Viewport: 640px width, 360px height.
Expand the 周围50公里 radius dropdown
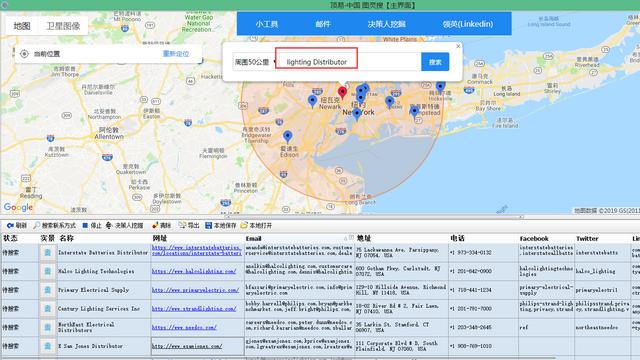click(x=254, y=62)
